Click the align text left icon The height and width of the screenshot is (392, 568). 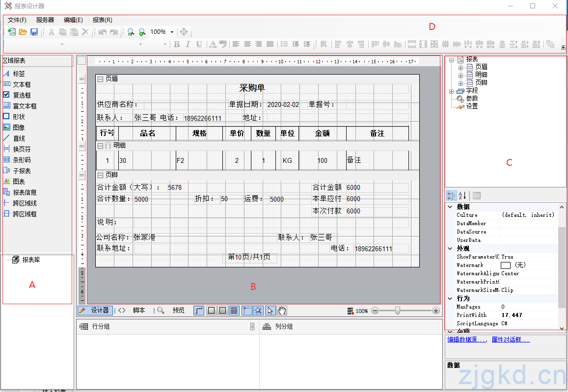tap(236, 44)
